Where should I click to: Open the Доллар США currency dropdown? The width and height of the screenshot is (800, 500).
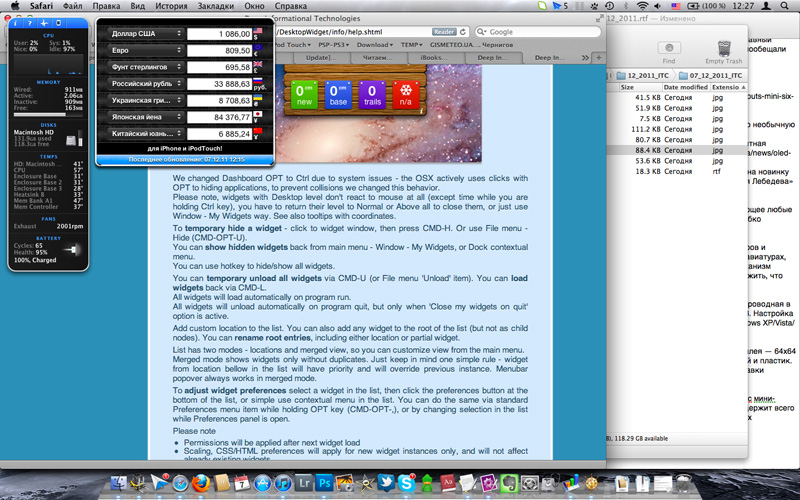[146, 34]
